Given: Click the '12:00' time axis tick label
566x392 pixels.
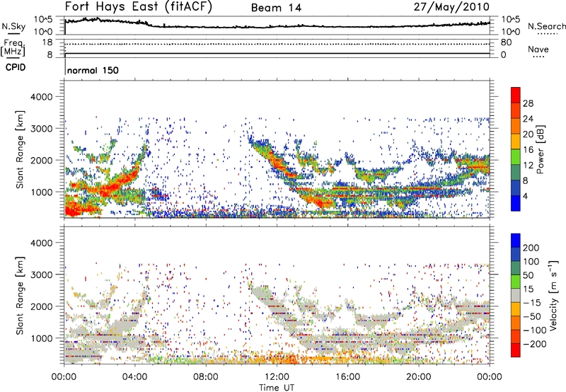Looking at the screenshot, I should coord(277,377).
